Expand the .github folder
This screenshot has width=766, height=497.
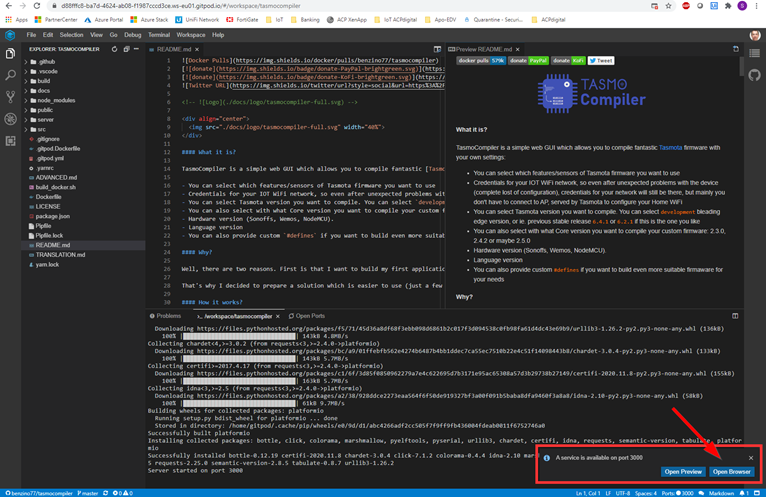coord(43,62)
